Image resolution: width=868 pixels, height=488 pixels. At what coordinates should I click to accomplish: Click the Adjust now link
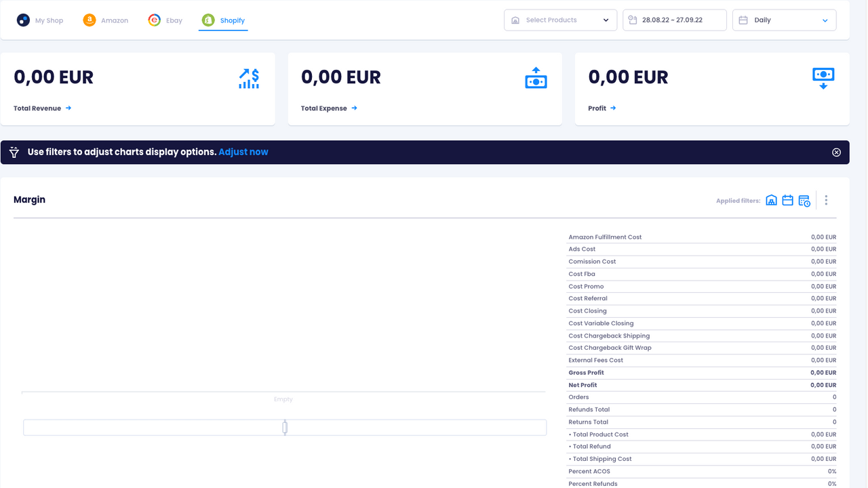pyautogui.click(x=243, y=152)
